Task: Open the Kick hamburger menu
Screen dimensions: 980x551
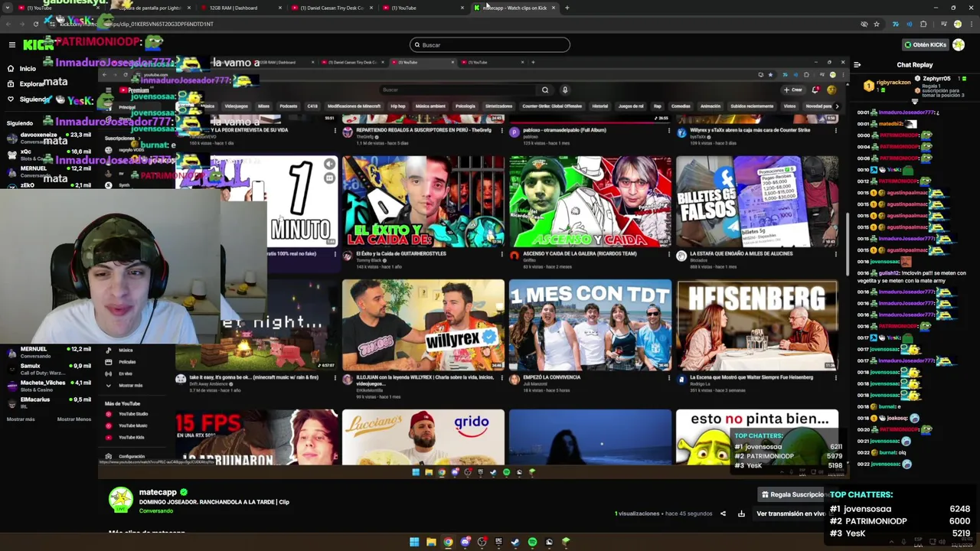Action: pyautogui.click(x=11, y=45)
